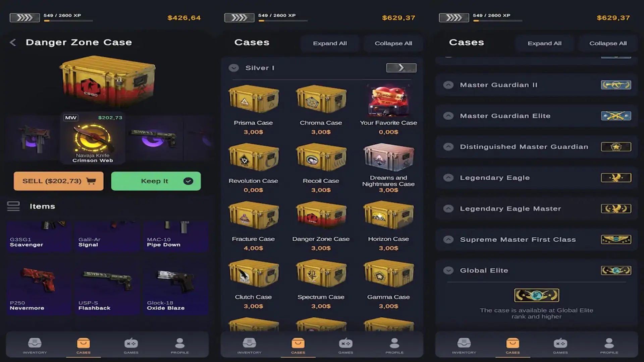Collapse the Global Elite section

coord(448,270)
